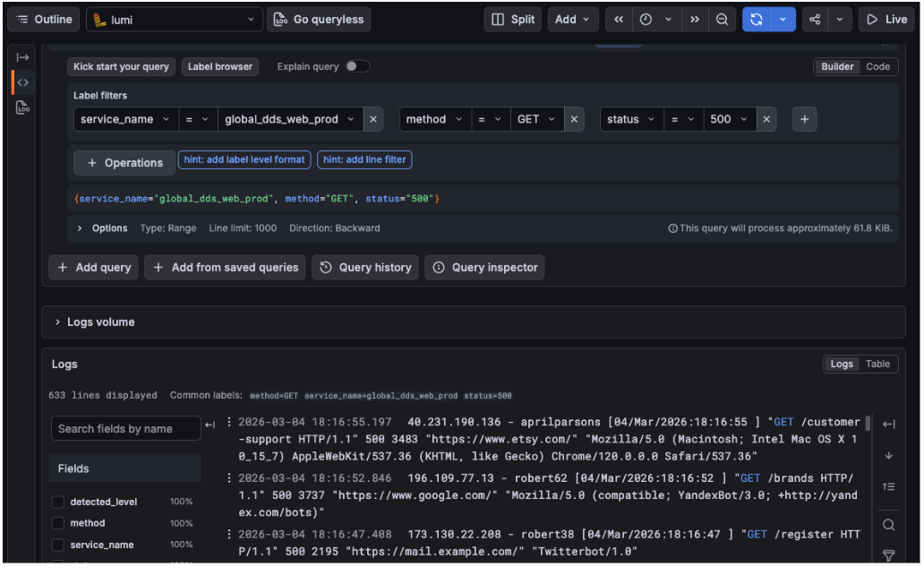Switch to Table view tab

[x=877, y=365]
